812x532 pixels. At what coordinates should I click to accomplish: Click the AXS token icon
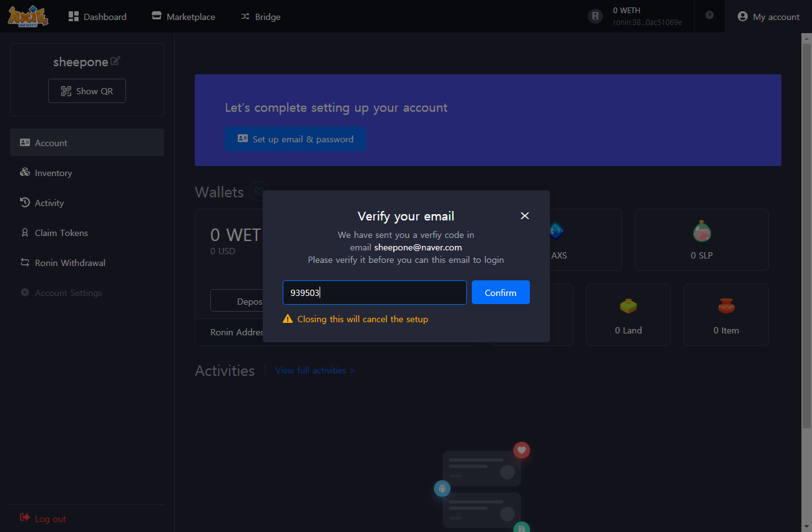click(555, 230)
